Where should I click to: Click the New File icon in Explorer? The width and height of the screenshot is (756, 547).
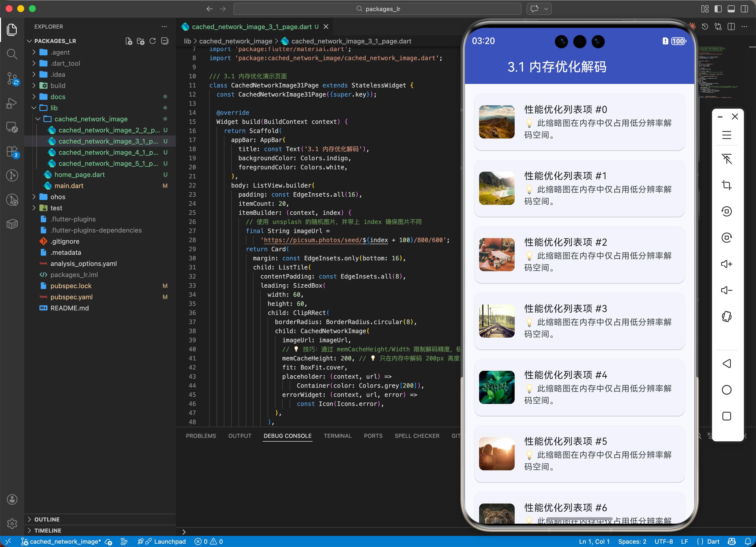click(x=129, y=41)
